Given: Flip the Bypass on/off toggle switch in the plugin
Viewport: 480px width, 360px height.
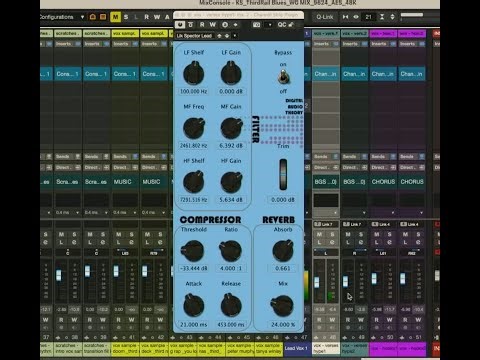Looking at the screenshot, I should point(283,77).
